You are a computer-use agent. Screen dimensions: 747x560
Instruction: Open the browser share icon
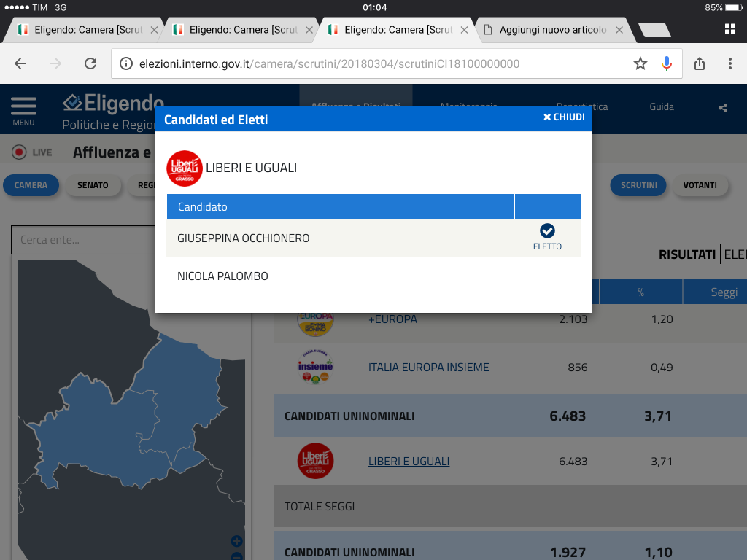[700, 63]
